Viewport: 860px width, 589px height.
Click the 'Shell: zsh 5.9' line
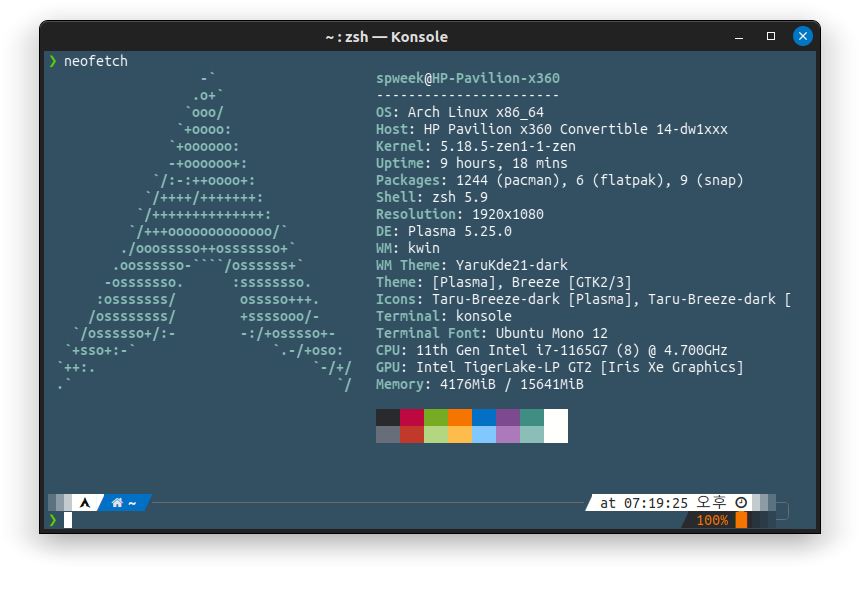(x=432, y=197)
